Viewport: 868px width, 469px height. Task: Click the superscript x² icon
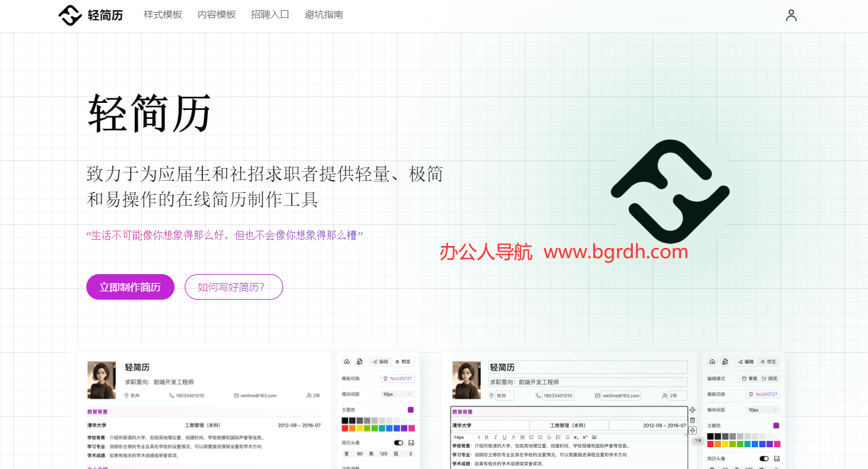(585, 438)
